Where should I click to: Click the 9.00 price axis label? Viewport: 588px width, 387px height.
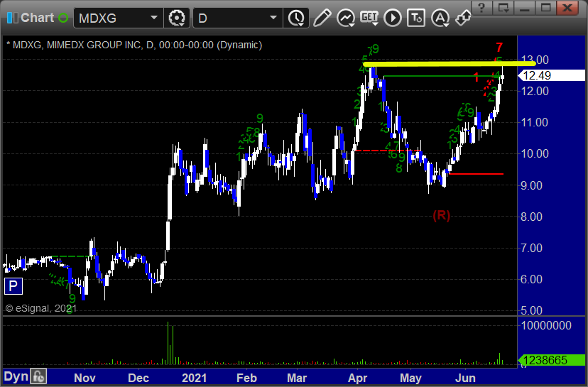(531, 185)
